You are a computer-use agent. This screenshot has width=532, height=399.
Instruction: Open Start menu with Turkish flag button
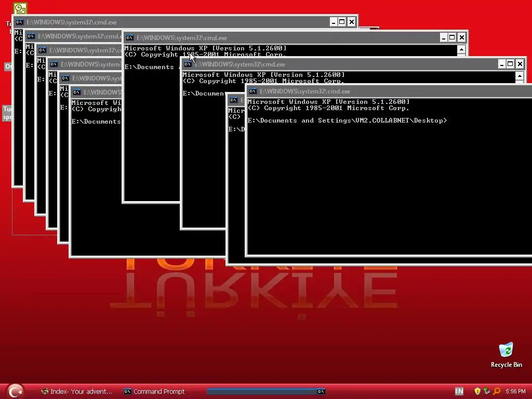15,391
